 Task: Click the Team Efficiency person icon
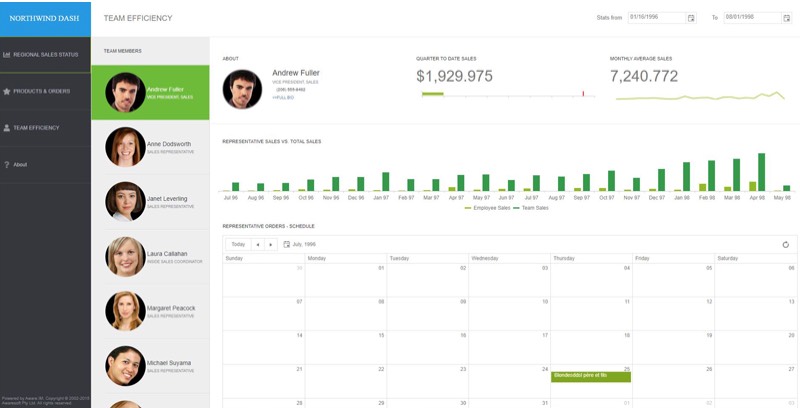[7, 128]
